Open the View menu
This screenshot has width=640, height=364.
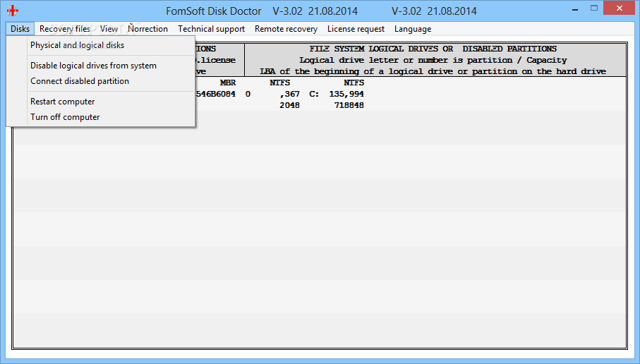pos(109,29)
